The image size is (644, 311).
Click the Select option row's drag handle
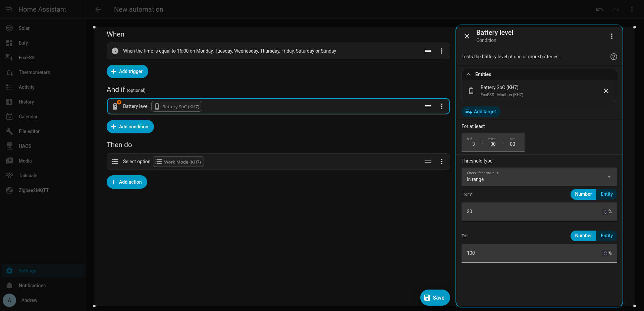(428, 162)
